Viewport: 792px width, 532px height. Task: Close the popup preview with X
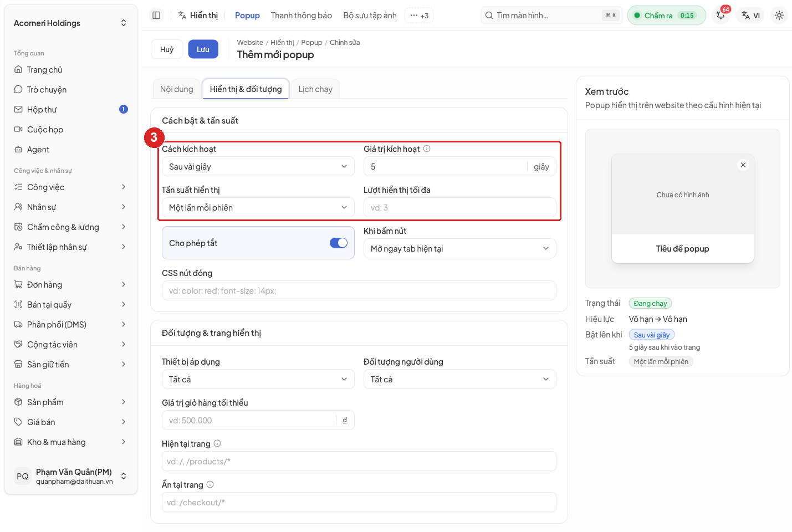click(743, 165)
